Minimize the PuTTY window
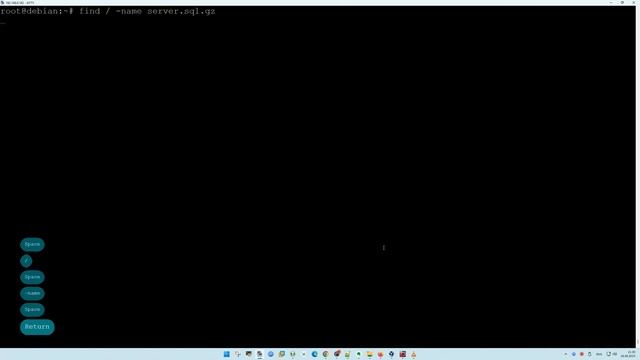Viewport: 640px width, 360px height. (x=611, y=2)
